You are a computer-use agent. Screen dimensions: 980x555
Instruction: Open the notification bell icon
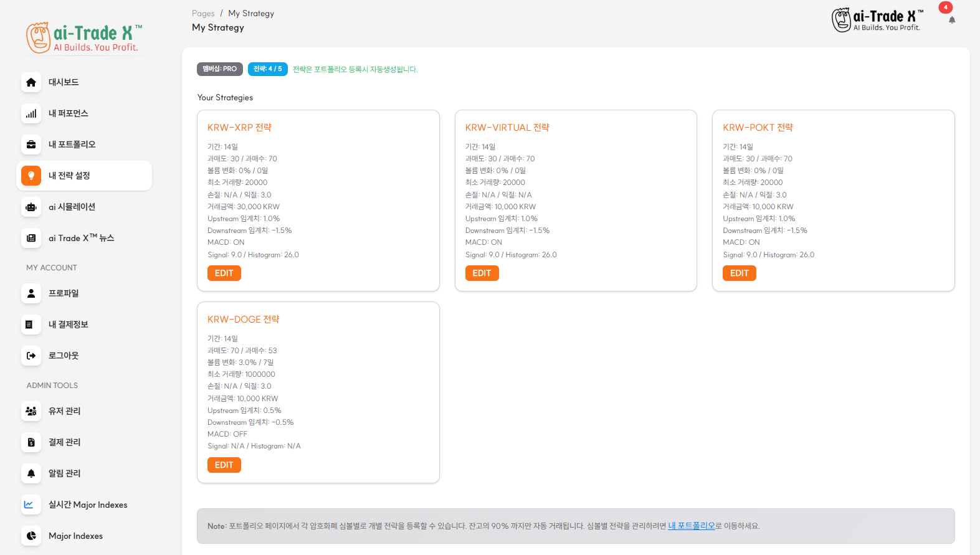click(951, 20)
